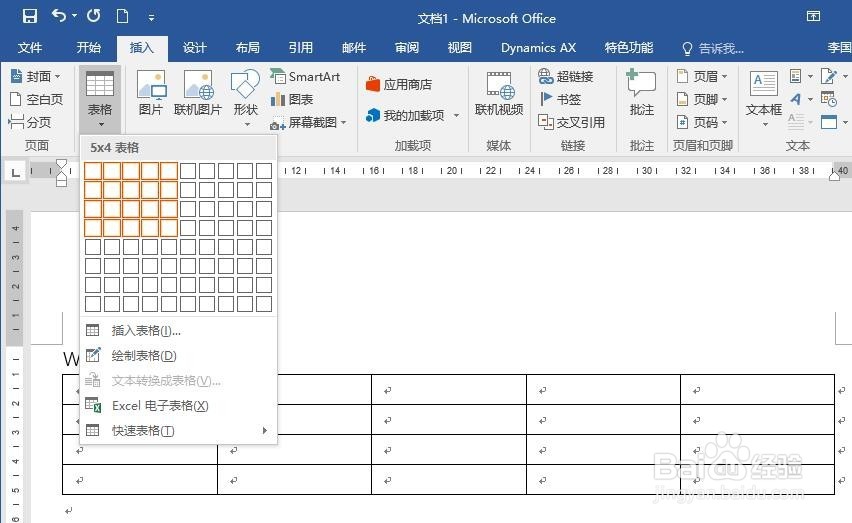Click the 告诉我 search box
This screenshot has width=852, height=523.
tap(713, 48)
